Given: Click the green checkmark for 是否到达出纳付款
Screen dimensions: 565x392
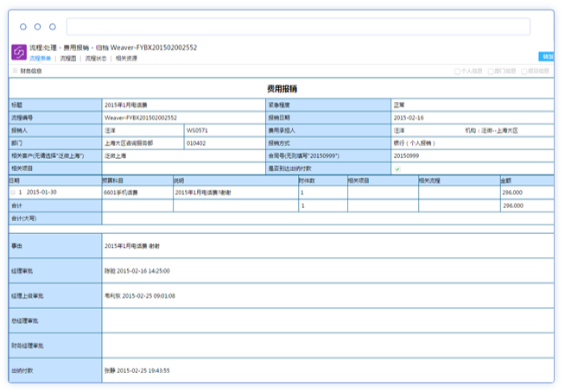Looking at the screenshot, I should coord(397,168).
